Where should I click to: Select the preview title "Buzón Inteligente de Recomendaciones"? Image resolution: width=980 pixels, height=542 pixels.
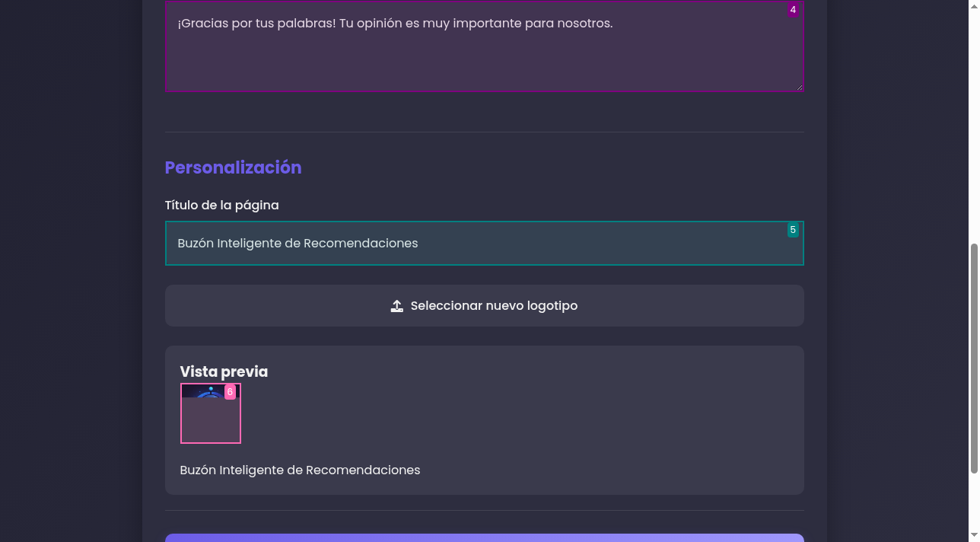pos(300,470)
